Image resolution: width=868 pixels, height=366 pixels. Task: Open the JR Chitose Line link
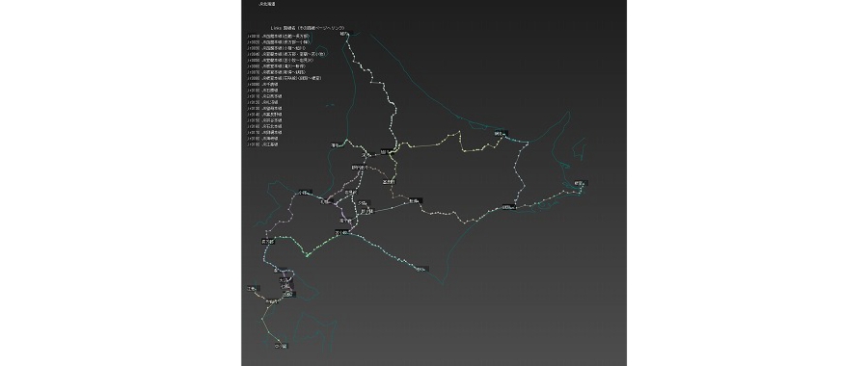263,85
